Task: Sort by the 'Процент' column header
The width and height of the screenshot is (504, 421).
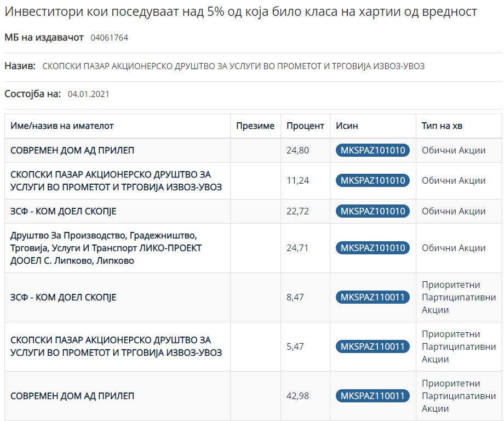Action: [x=305, y=126]
